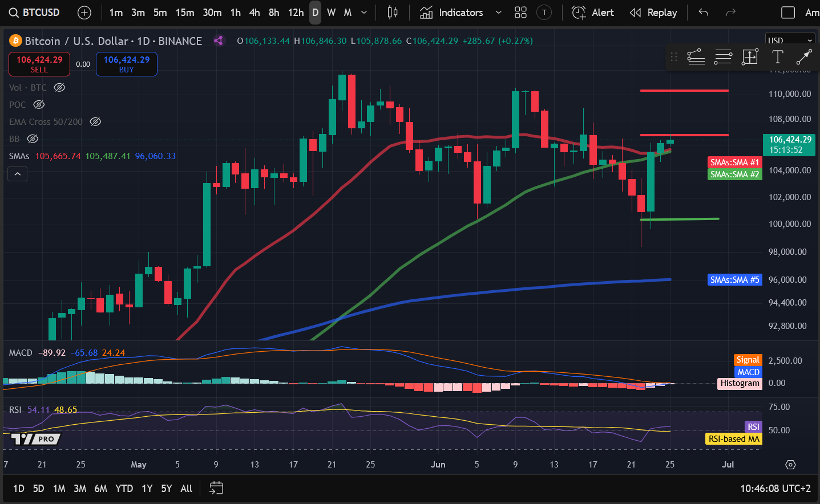Start bar Replay mode
Viewport: 820px width, 504px height.
[653, 13]
